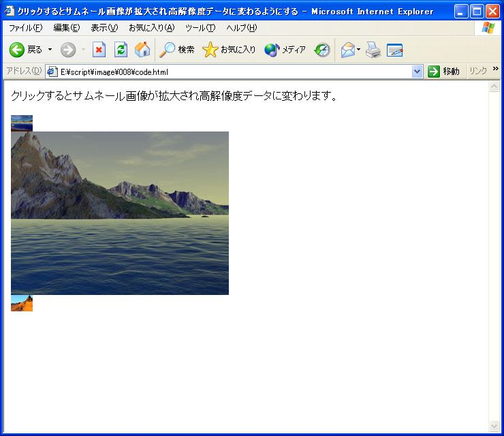Screen dimensions: 504x436
Task: Expand the Links toolbar chevron
Action: pos(495,69)
